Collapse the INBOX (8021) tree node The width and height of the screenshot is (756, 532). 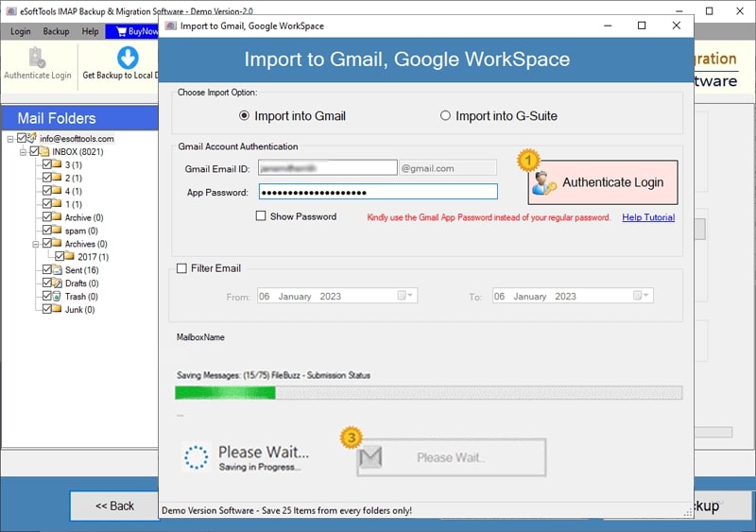pos(23,152)
